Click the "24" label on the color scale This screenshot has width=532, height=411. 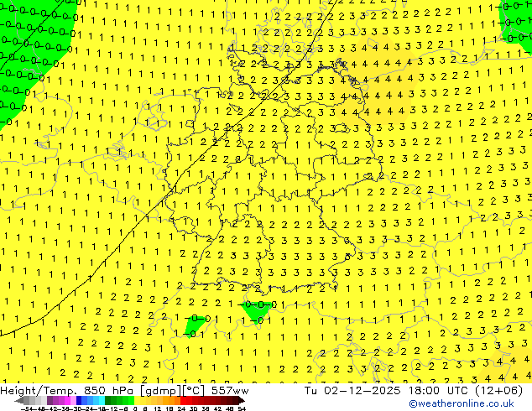(x=181, y=409)
